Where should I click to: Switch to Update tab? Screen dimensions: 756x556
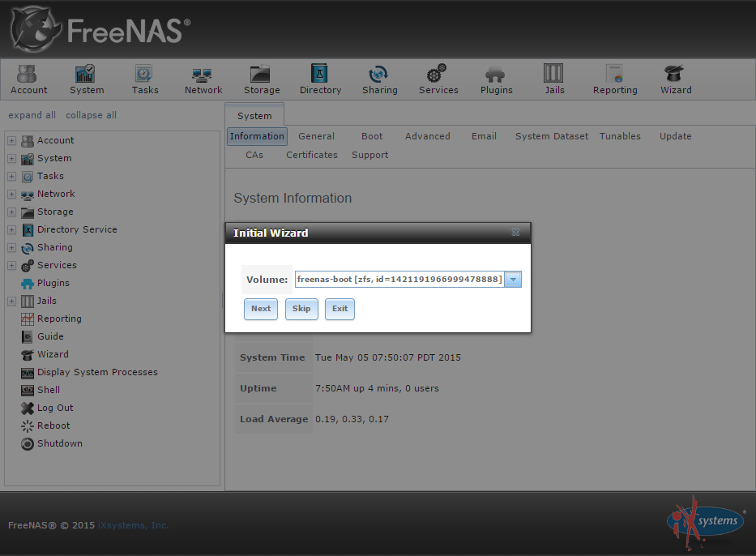click(x=675, y=136)
